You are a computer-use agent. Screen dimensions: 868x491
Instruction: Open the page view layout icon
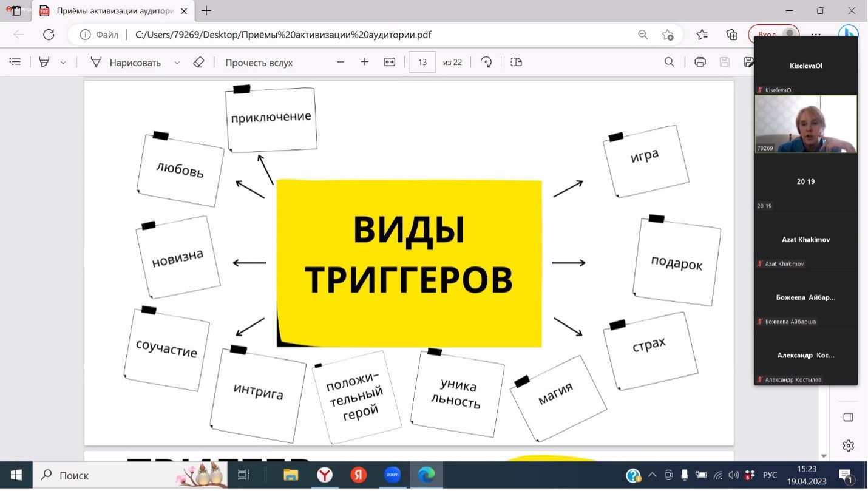[517, 62]
